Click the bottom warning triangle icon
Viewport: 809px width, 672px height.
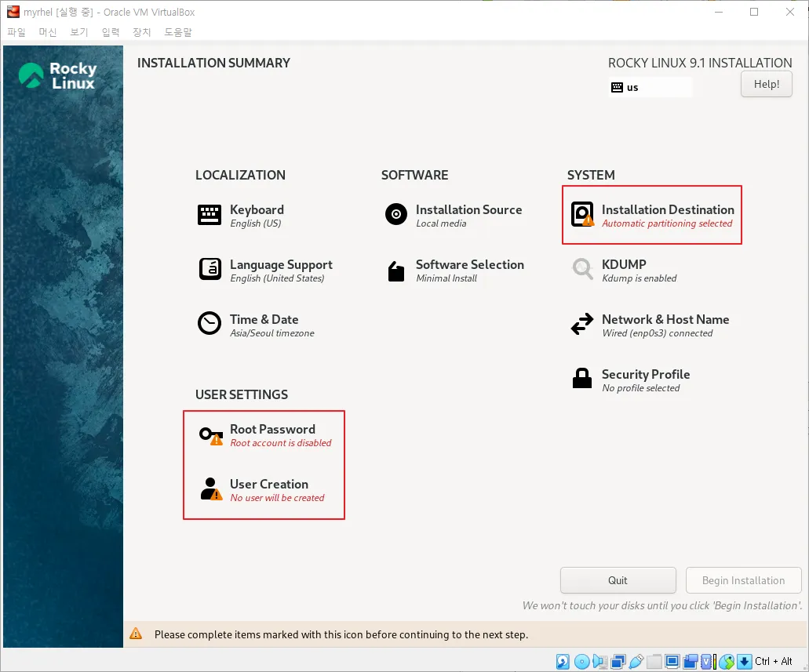click(136, 634)
